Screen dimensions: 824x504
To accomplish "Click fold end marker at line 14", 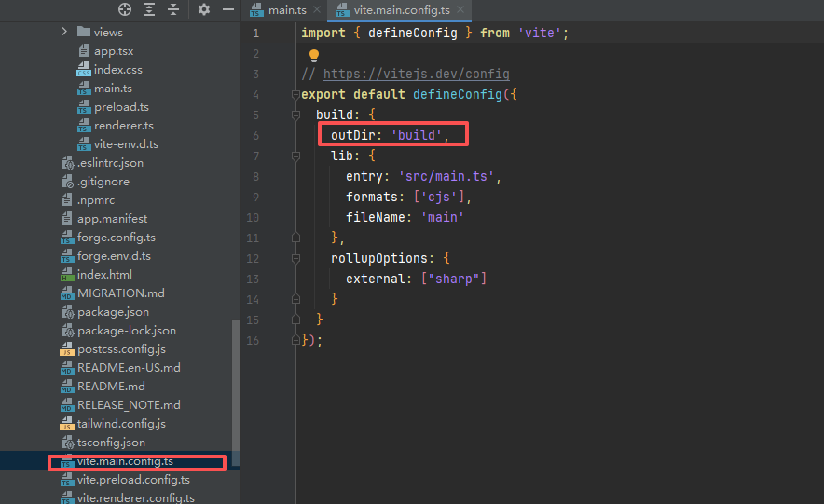I will click(x=295, y=299).
